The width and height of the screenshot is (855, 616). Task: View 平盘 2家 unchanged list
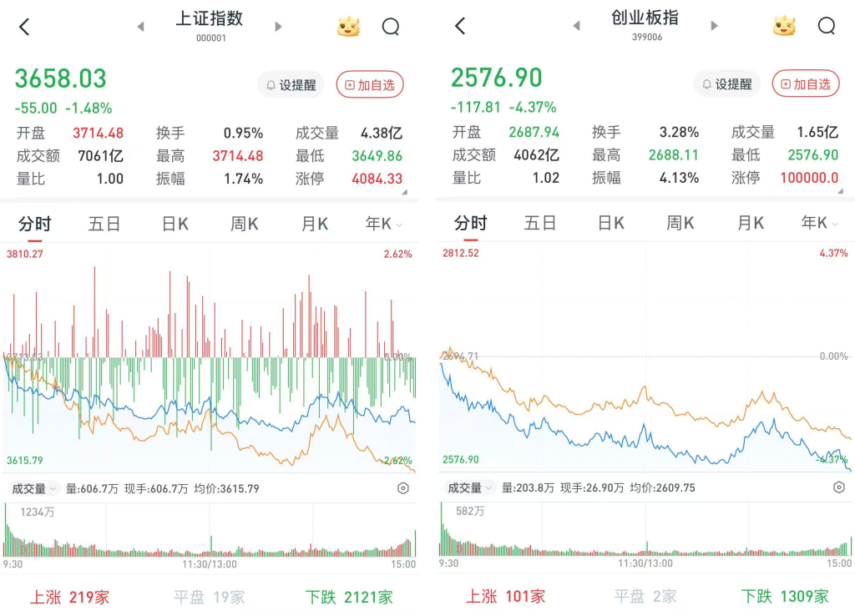tap(645, 596)
